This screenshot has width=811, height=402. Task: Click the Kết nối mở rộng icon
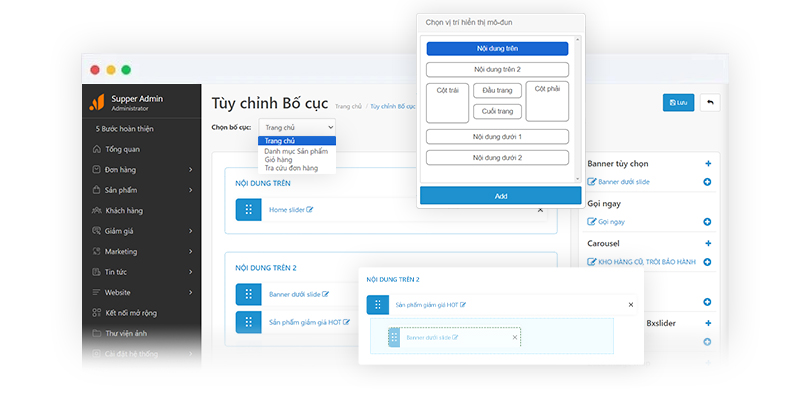point(96,312)
